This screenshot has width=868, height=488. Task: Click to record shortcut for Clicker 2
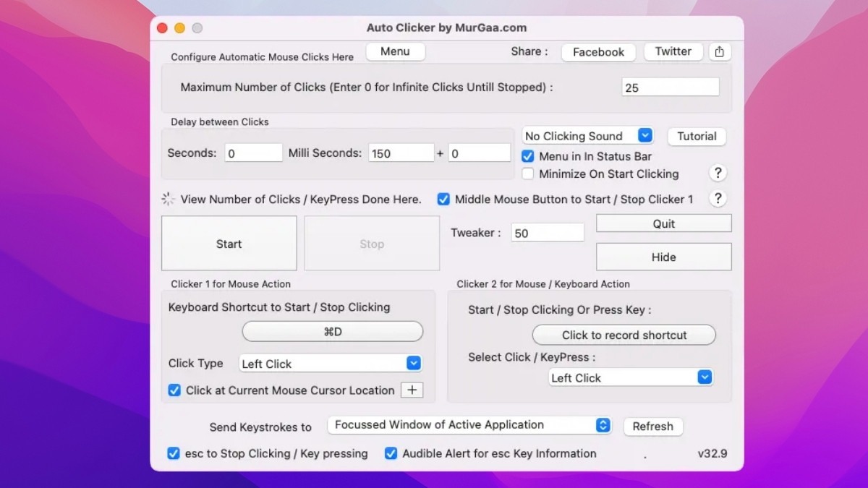click(624, 335)
